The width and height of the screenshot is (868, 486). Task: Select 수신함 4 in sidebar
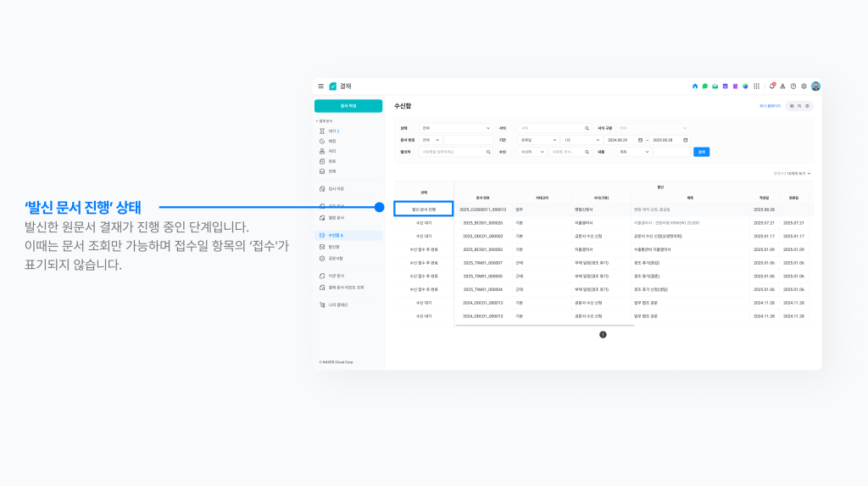[348, 236]
